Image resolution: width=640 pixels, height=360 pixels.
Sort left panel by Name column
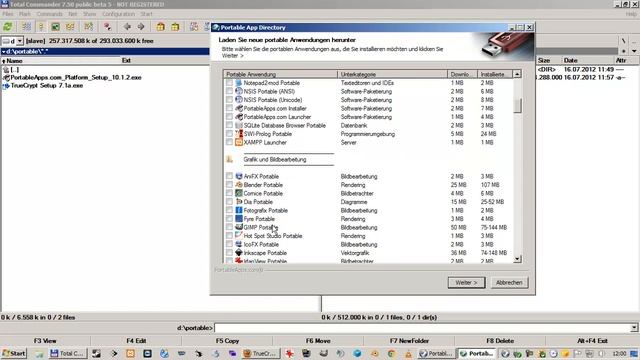pyautogui.click(x=60, y=60)
